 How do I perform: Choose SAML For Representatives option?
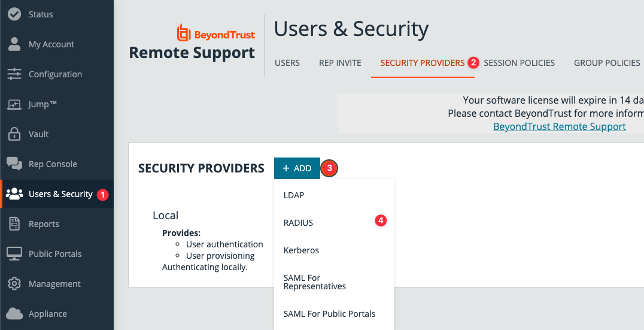coord(315,282)
